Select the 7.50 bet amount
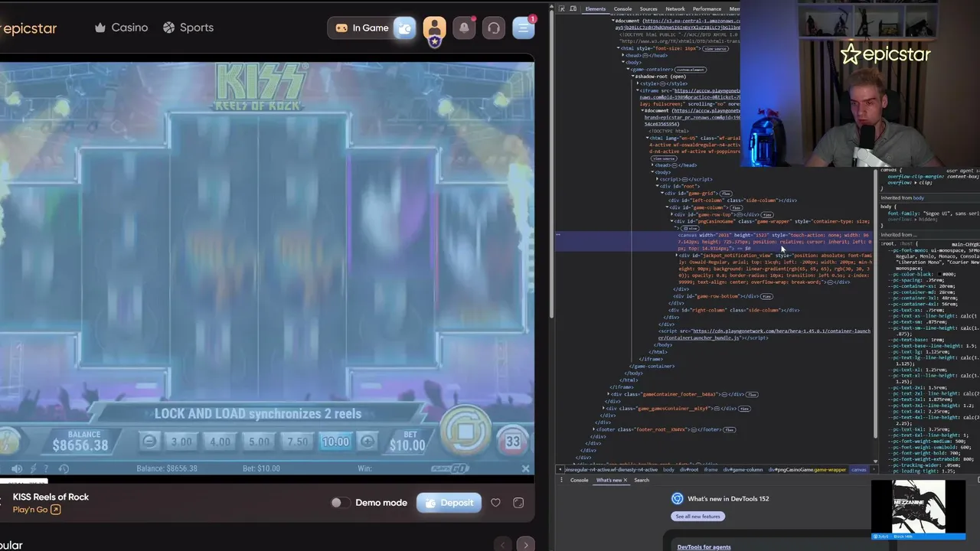Viewport: 980px width, 551px height. click(x=297, y=442)
